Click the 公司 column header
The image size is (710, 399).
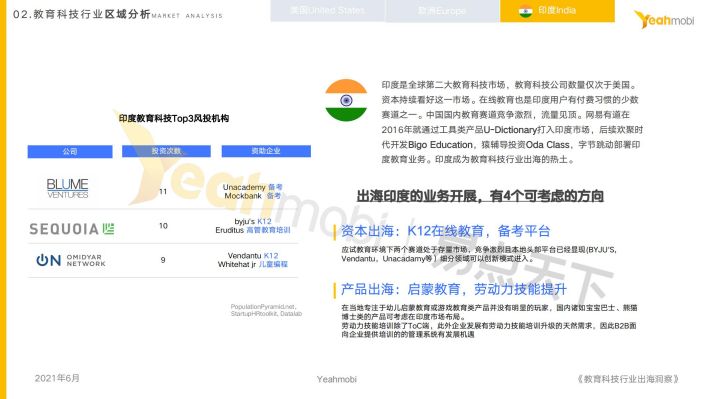coord(70,151)
